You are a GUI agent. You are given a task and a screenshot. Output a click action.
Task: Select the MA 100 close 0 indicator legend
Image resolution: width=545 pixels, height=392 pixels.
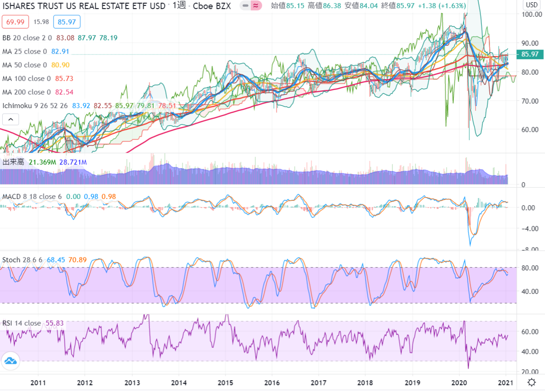point(27,79)
